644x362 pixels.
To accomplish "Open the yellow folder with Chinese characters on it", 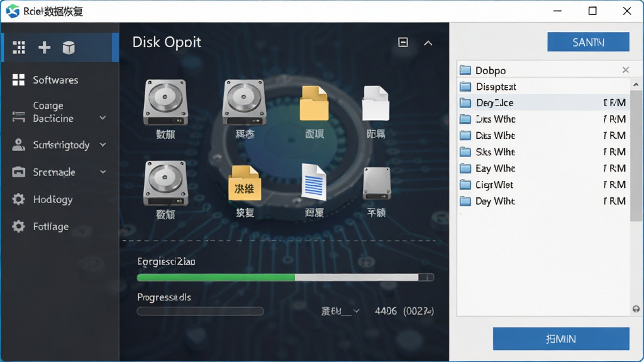I will [245, 183].
